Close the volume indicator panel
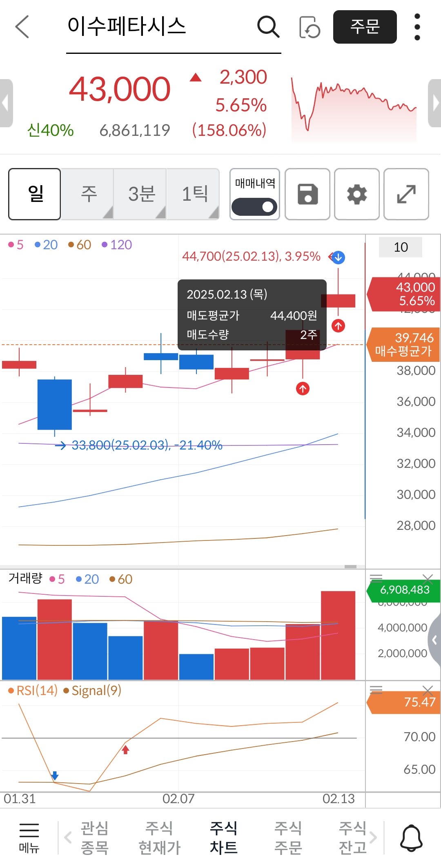The width and height of the screenshot is (441, 868). click(x=428, y=578)
